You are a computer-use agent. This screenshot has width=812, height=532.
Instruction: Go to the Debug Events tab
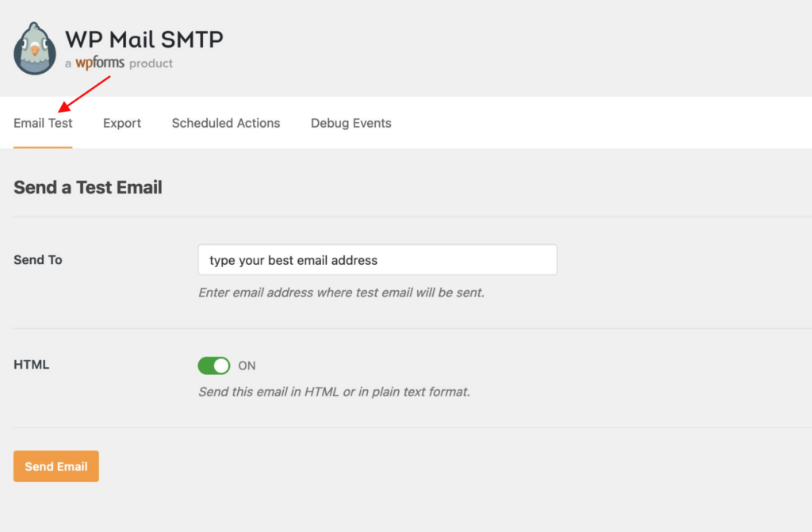pos(351,123)
